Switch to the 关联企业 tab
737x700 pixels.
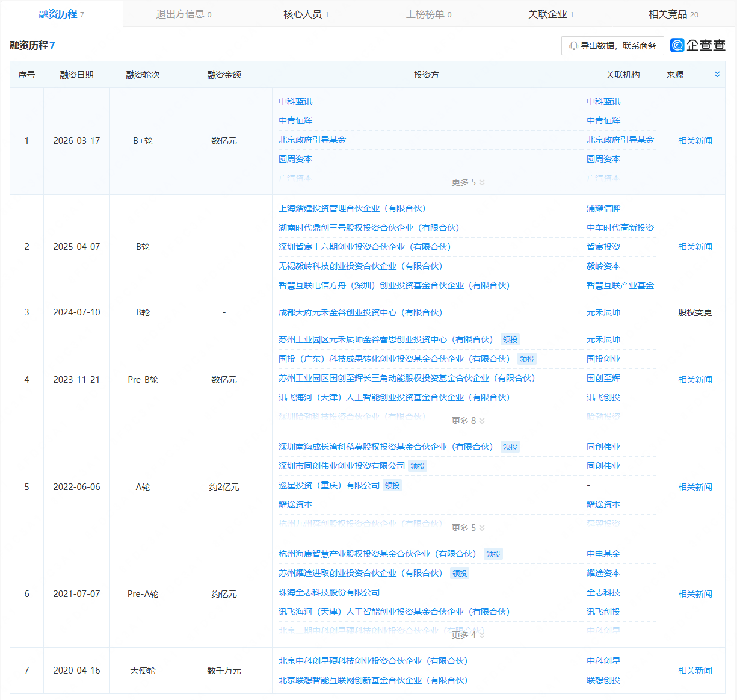click(x=550, y=14)
